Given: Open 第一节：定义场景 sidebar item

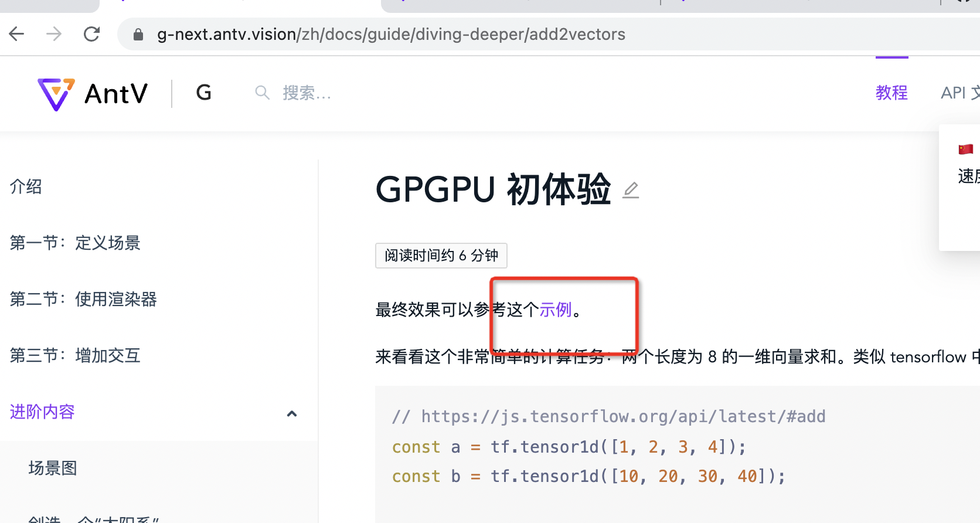Looking at the screenshot, I should [75, 243].
